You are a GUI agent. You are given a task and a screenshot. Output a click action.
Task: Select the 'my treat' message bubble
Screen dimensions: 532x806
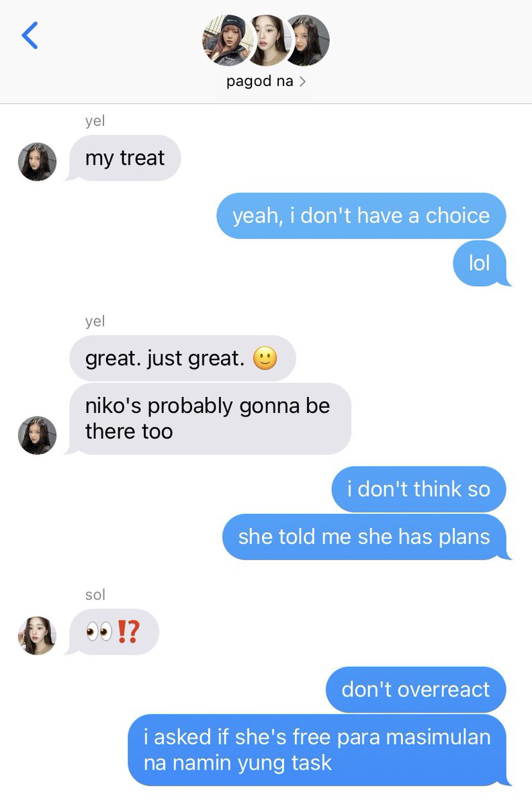[125, 158]
